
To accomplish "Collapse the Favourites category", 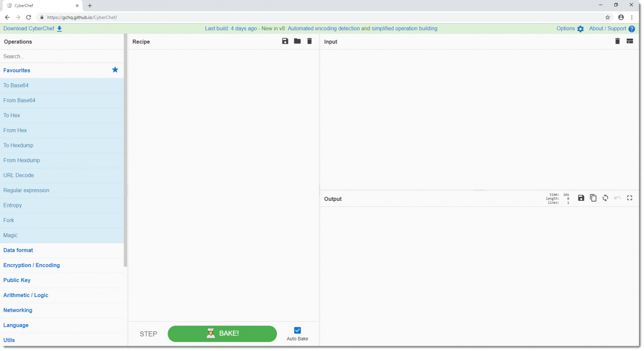I will tap(62, 70).
